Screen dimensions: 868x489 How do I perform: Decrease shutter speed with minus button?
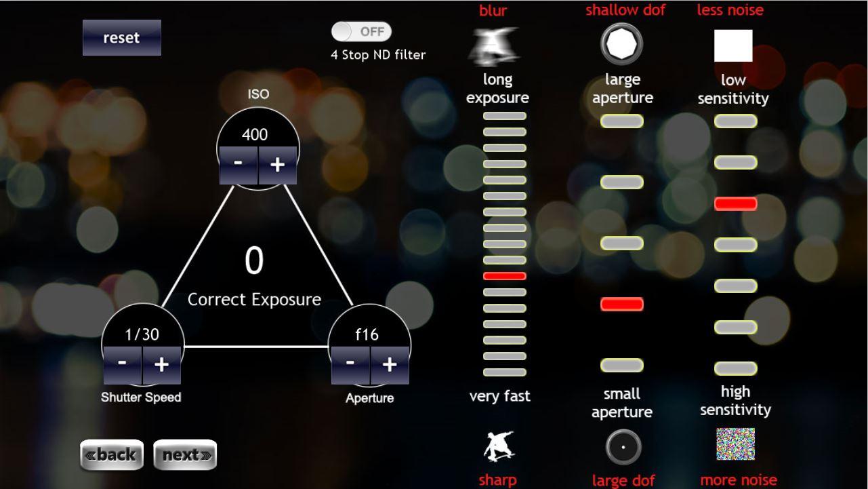(122, 365)
